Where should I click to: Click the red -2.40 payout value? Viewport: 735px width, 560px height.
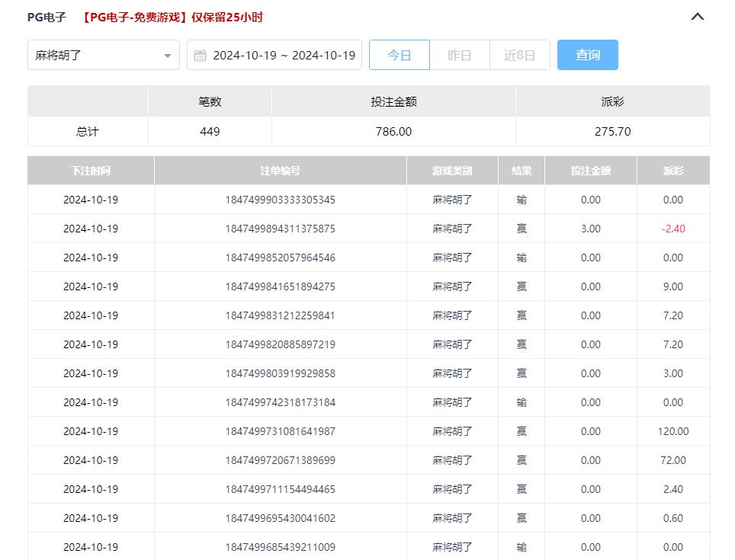tap(672, 229)
